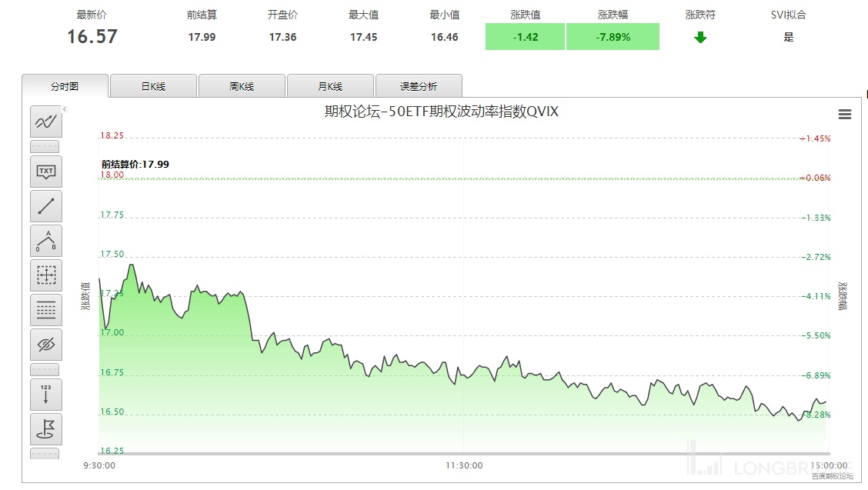The image size is (868, 490).
Task: Open the 误差分析 tab
Action: [418, 86]
